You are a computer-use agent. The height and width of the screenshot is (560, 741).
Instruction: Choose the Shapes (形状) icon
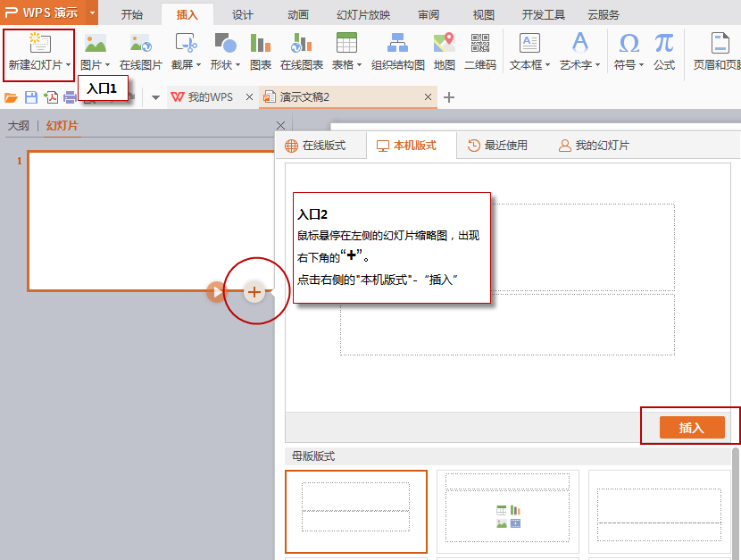click(225, 43)
